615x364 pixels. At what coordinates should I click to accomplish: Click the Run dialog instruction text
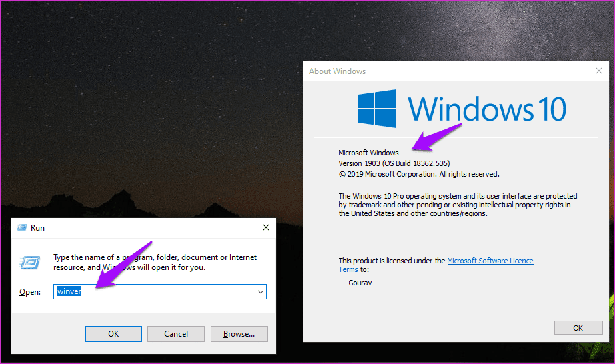tap(155, 262)
